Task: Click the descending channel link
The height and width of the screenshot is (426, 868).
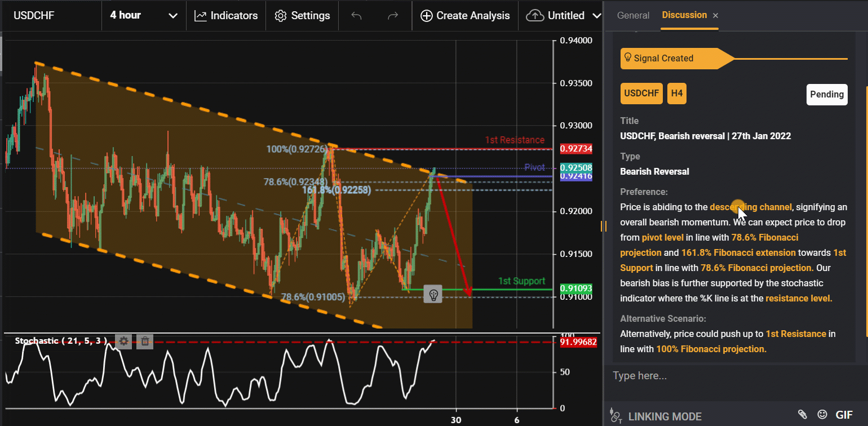Action: pyautogui.click(x=751, y=207)
